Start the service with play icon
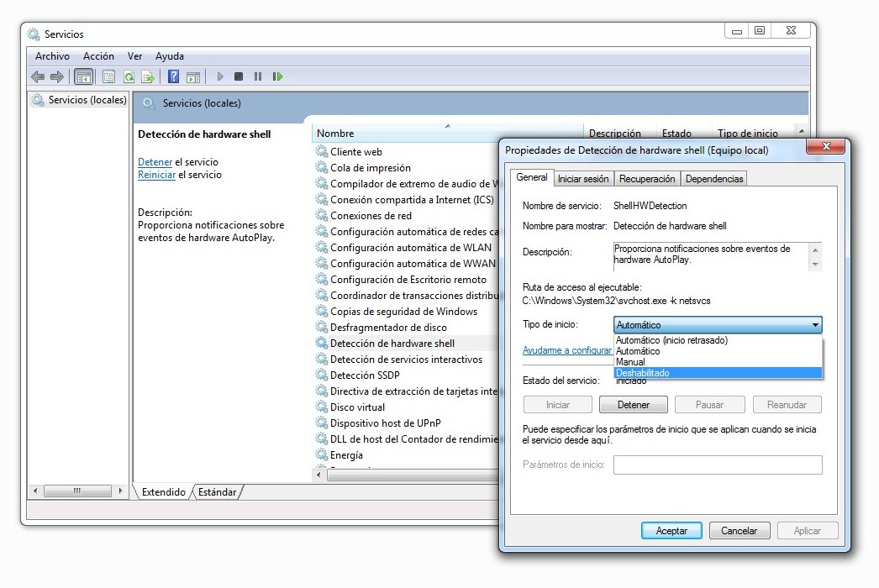The width and height of the screenshot is (879, 588). pyautogui.click(x=220, y=76)
